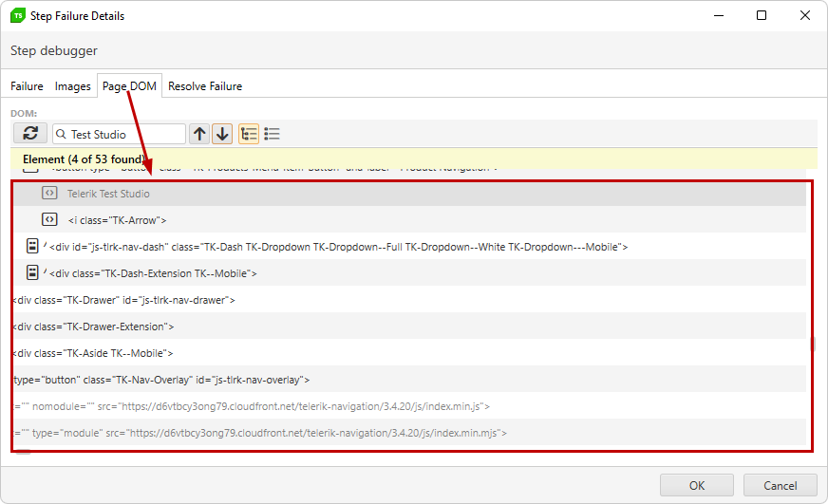Viewport: 828px width, 504px height.
Task: Select TK-Dash-Extension TK--Mobile div text
Action: (x=153, y=273)
